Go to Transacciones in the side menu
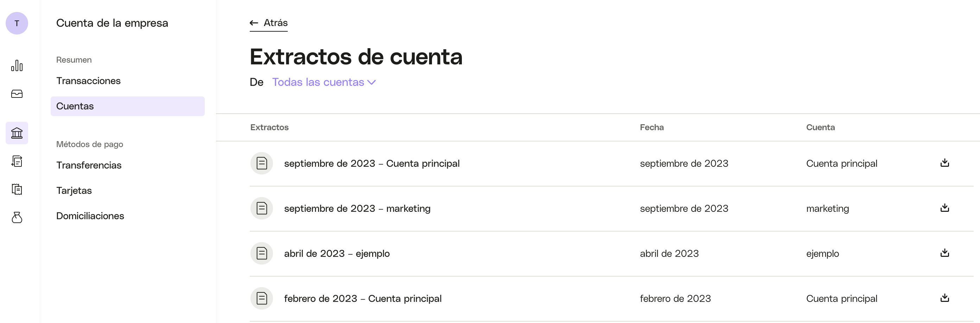The height and width of the screenshot is (323, 980). [88, 81]
